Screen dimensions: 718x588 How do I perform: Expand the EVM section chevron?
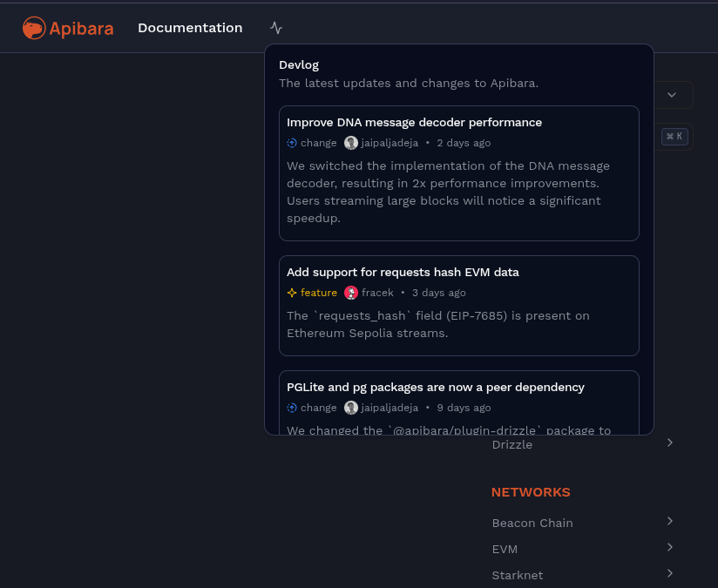(670, 547)
